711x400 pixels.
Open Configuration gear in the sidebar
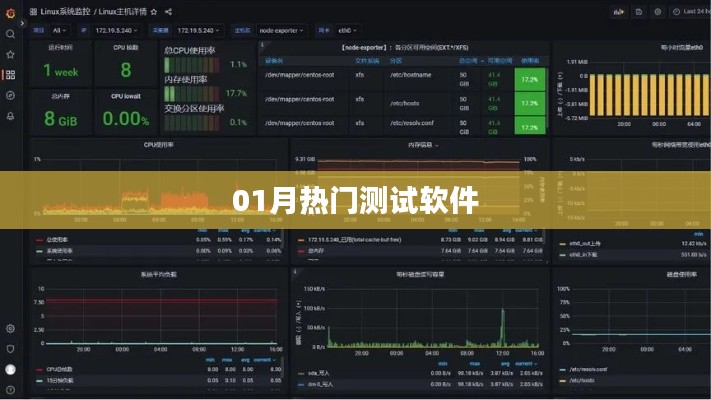[10, 328]
